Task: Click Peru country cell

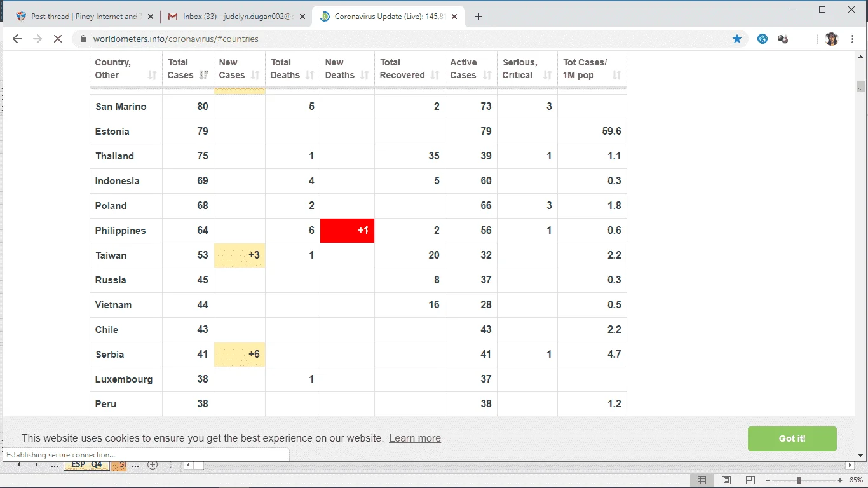Action: 126,404
